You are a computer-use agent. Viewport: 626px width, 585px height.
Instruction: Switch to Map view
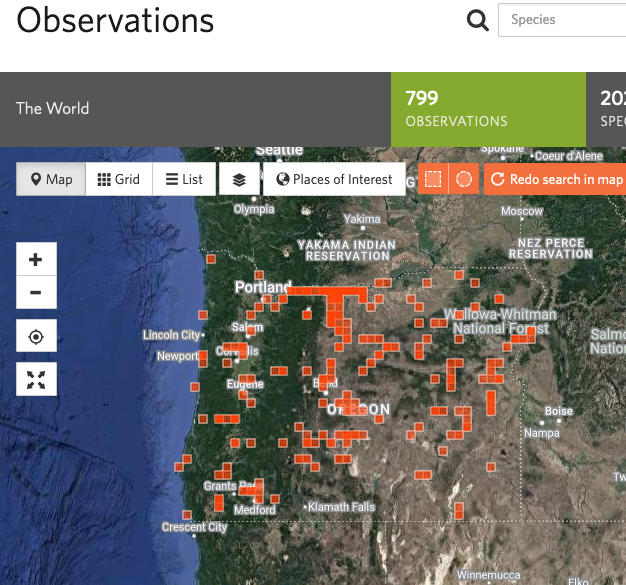pos(51,179)
